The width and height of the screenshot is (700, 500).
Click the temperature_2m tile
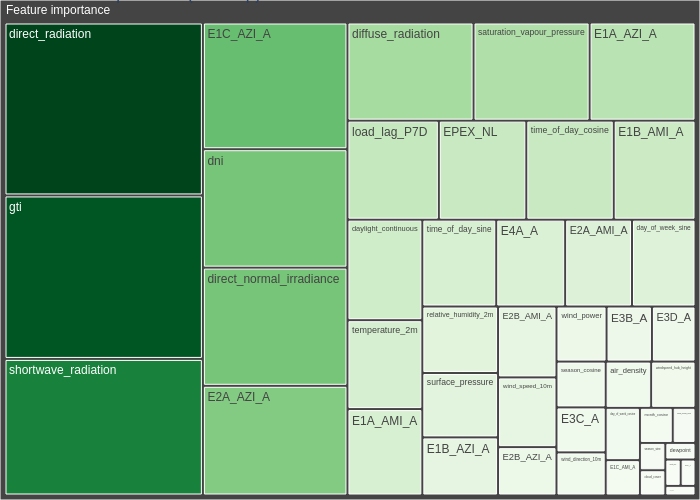[384, 364]
